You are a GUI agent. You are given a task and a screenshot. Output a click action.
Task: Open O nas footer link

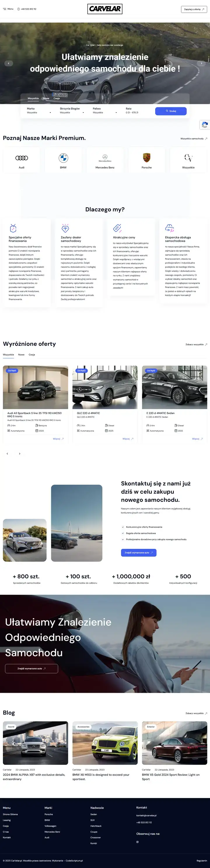(6, 832)
